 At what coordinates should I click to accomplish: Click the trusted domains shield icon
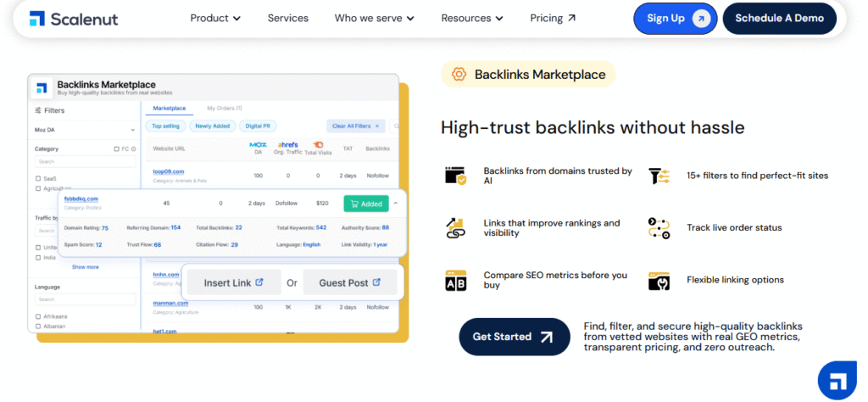pyautogui.click(x=455, y=176)
